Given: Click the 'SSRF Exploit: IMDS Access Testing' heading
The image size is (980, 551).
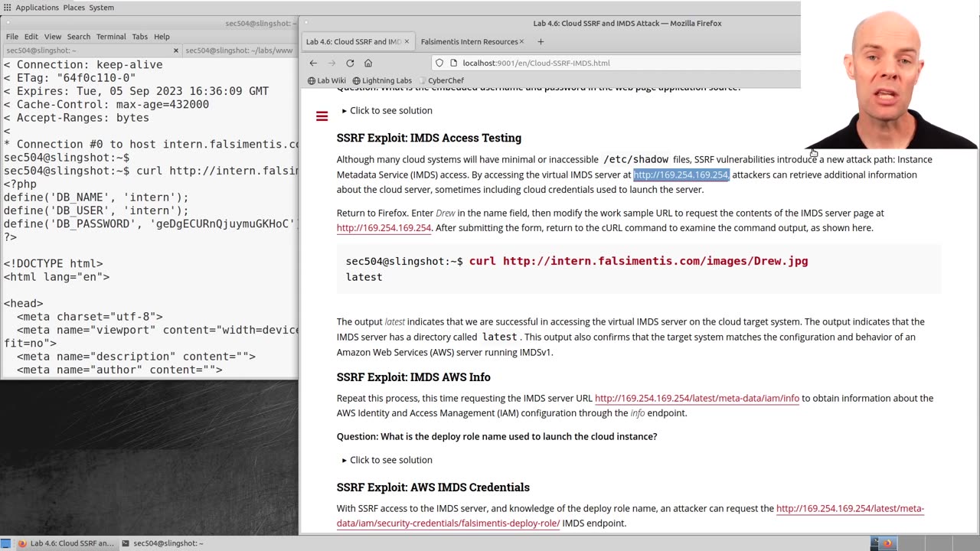Looking at the screenshot, I should coord(429,138).
